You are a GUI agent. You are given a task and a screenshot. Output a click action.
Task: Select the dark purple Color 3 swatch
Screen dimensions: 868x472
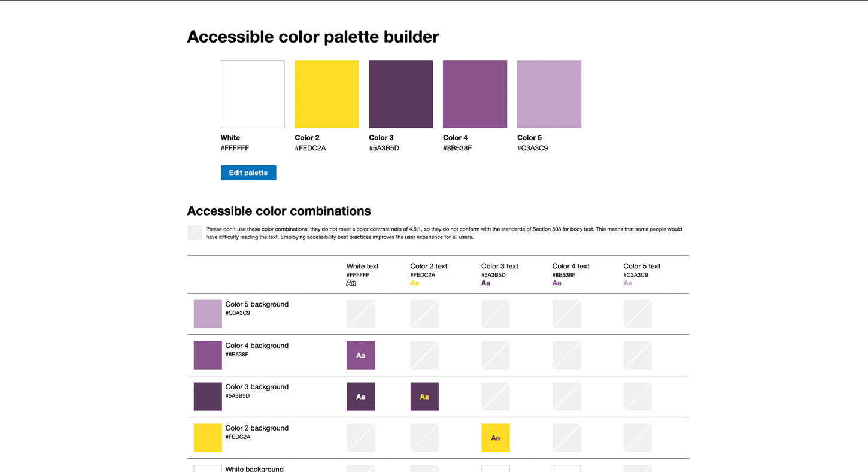click(x=400, y=94)
